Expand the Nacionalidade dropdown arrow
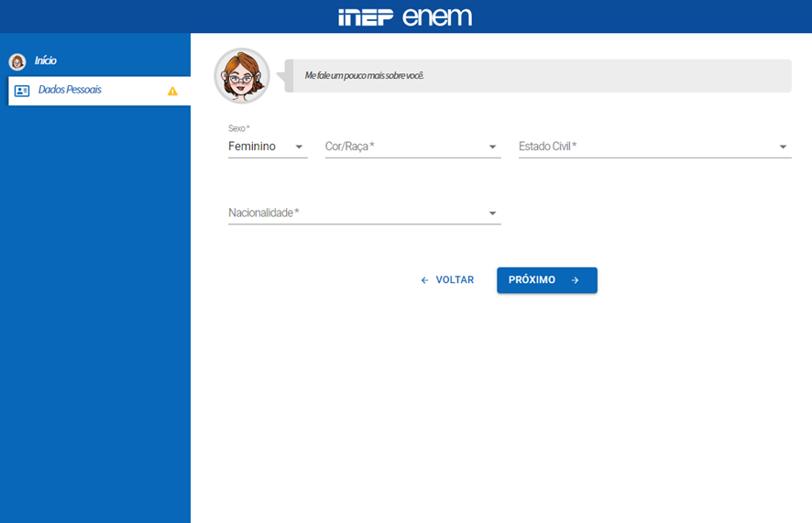 (492, 213)
